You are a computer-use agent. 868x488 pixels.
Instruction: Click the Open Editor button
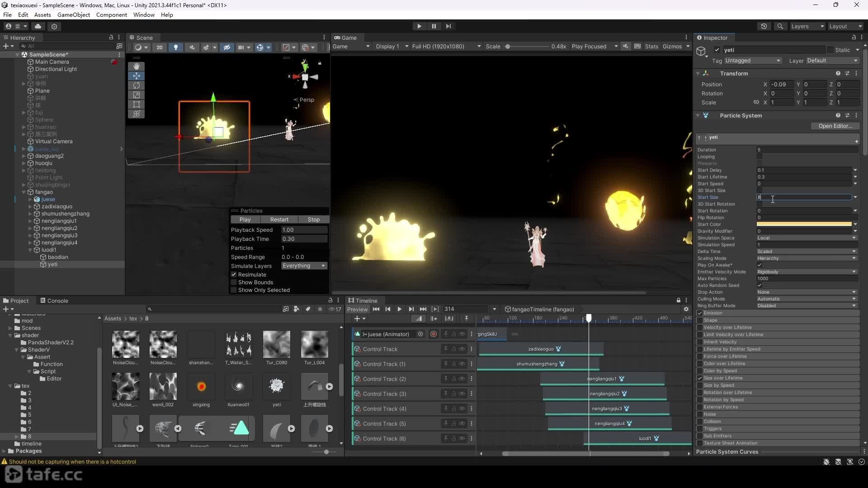click(835, 126)
